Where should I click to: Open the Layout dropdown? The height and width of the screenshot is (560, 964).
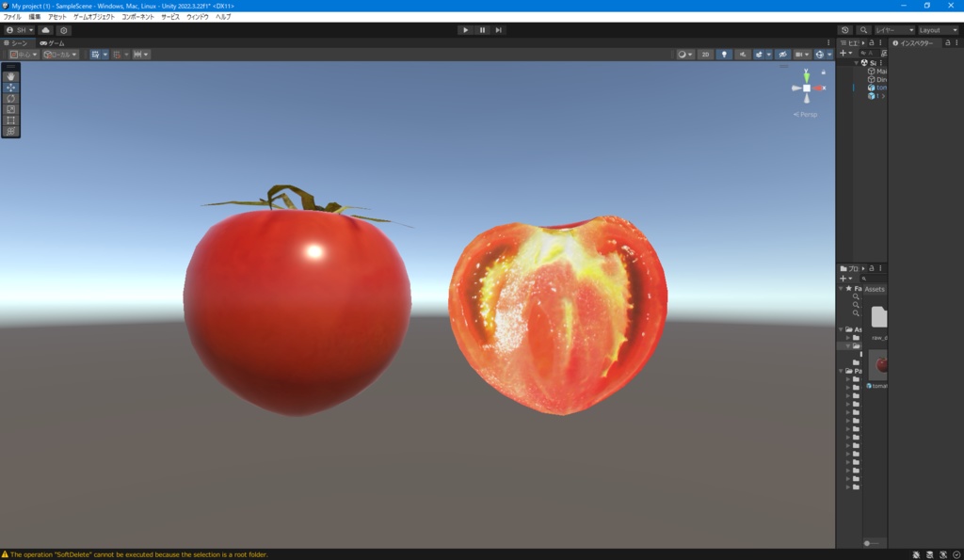(939, 30)
